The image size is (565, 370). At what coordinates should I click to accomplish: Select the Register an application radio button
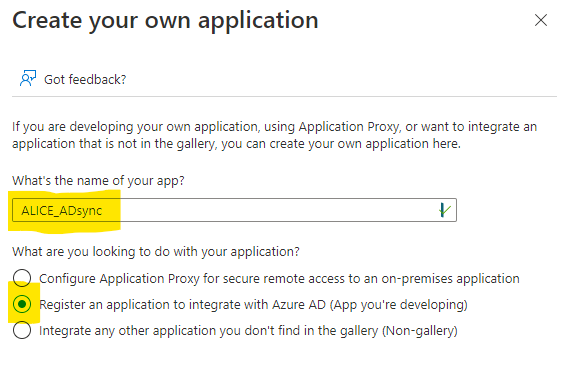(22, 304)
